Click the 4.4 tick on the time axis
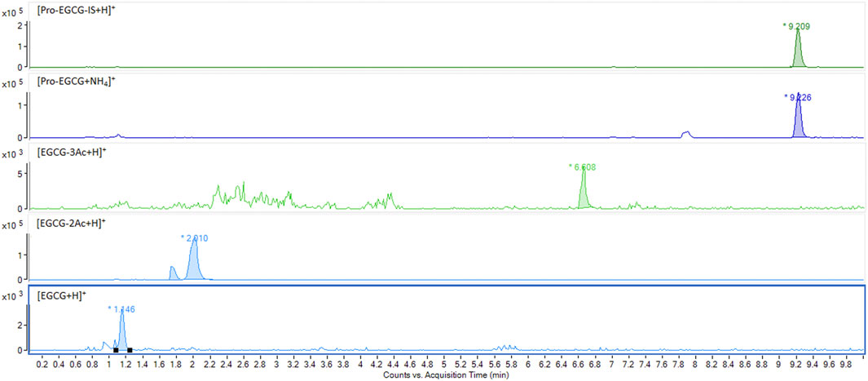Image resolution: width=868 pixels, height=381 pixels. click(394, 364)
